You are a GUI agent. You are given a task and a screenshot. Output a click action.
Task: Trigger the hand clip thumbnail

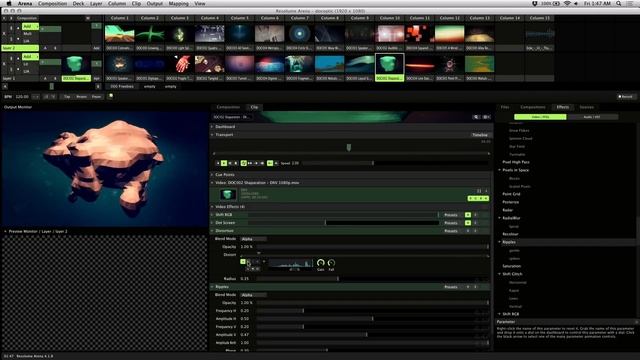coord(180,64)
